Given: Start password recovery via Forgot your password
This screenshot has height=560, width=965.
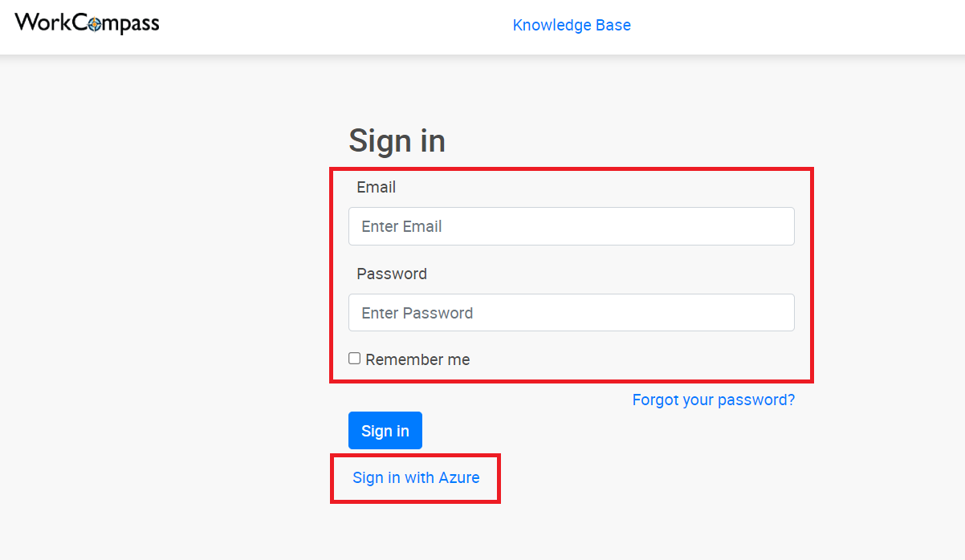Looking at the screenshot, I should click(713, 400).
